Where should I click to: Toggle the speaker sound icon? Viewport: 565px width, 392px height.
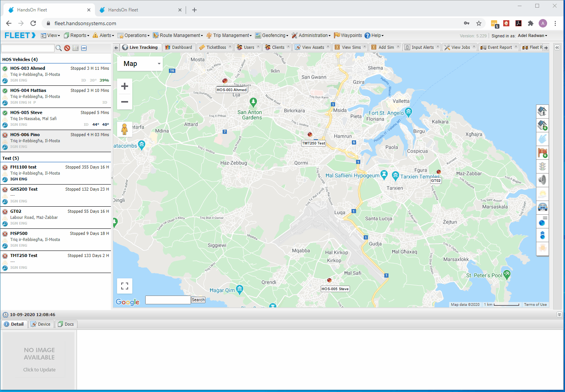pyautogui.click(x=543, y=180)
